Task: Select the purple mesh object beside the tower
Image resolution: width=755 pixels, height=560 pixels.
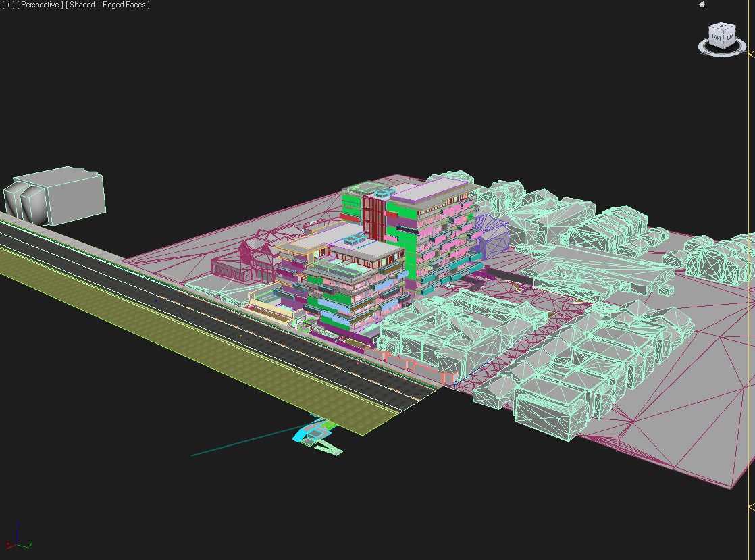Action: pyautogui.click(x=491, y=236)
